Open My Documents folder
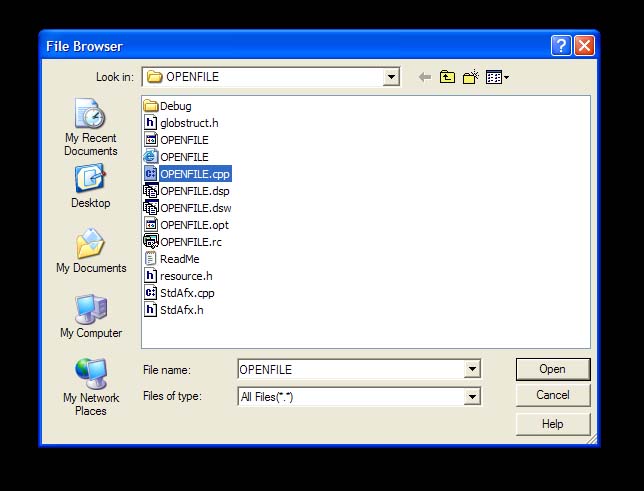The image size is (644, 491). (x=90, y=251)
